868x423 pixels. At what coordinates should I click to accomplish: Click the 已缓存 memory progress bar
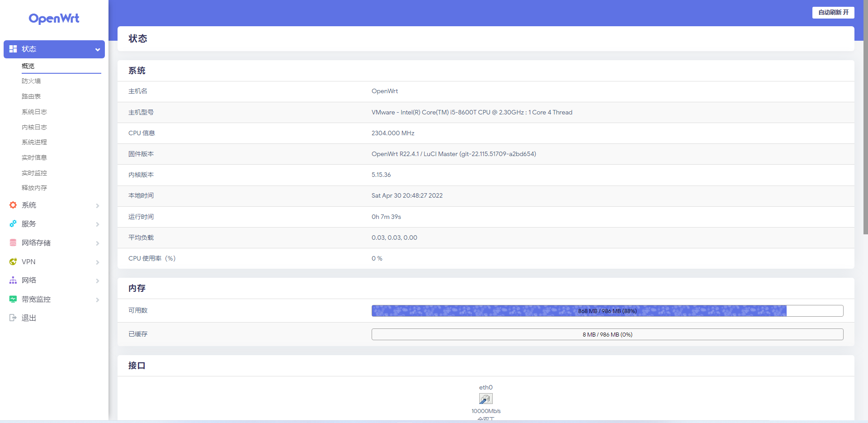pos(607,334)
